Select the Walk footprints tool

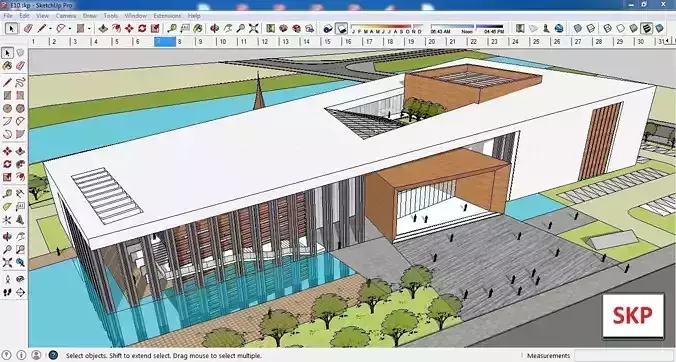pos(7,293)
